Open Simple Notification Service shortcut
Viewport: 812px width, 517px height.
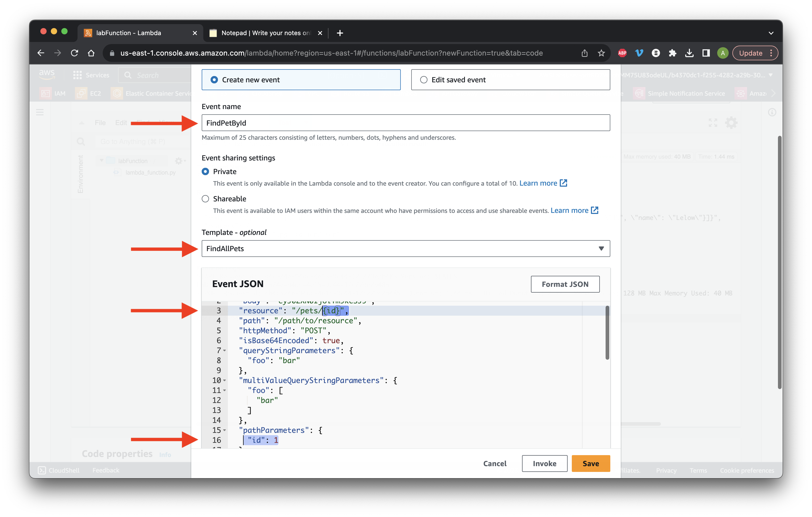[x=679, y=94]
